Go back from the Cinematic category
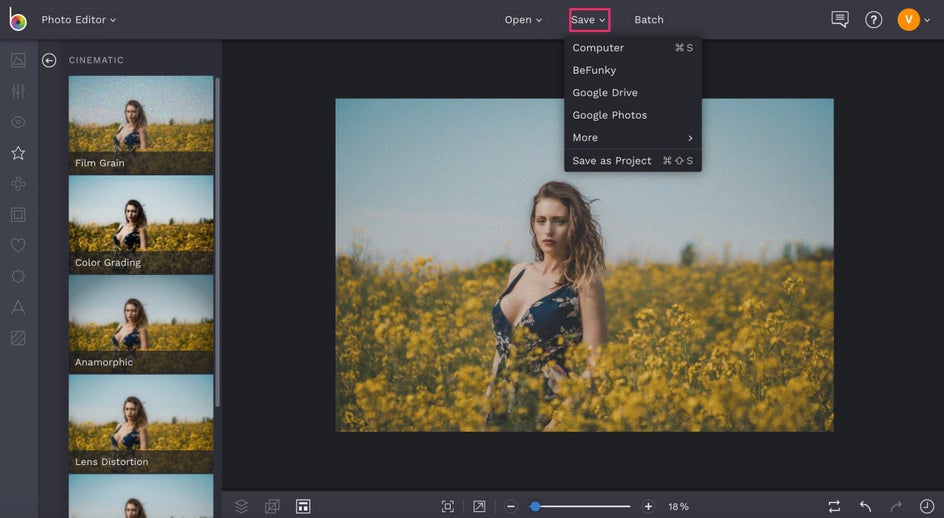 click(x=49, y=60)
